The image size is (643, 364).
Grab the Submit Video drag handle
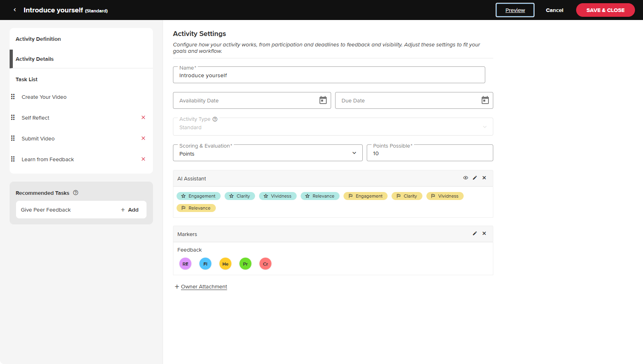[13, 138]
